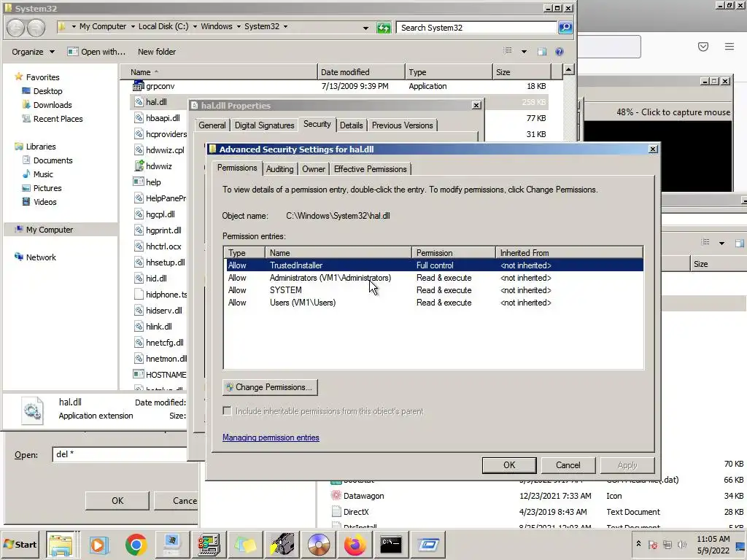This screenshot has height=560, width=747.
Task: Open Digital Signatures tab in hal.dll Properties
Action: point(264,125)
